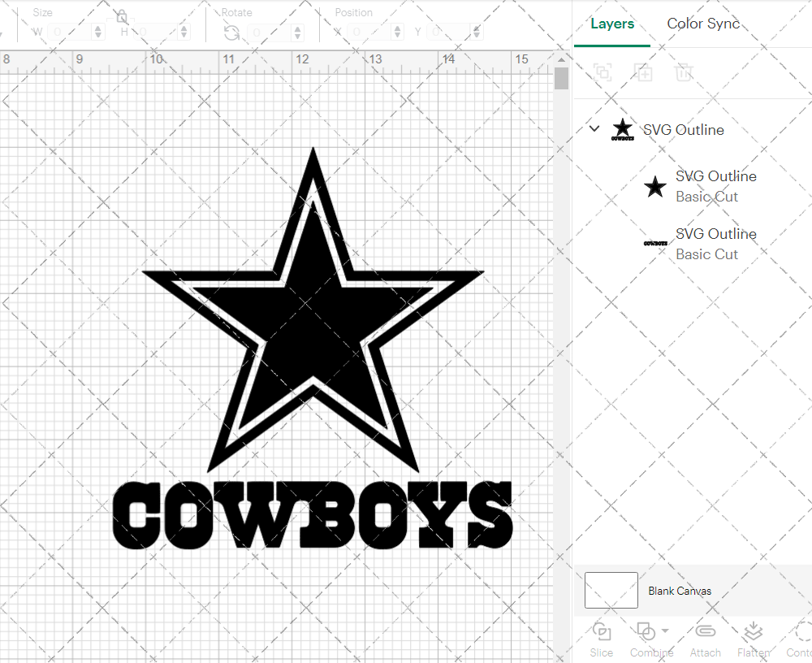Flatten the design with the Flatten icon

pos(754,632)
